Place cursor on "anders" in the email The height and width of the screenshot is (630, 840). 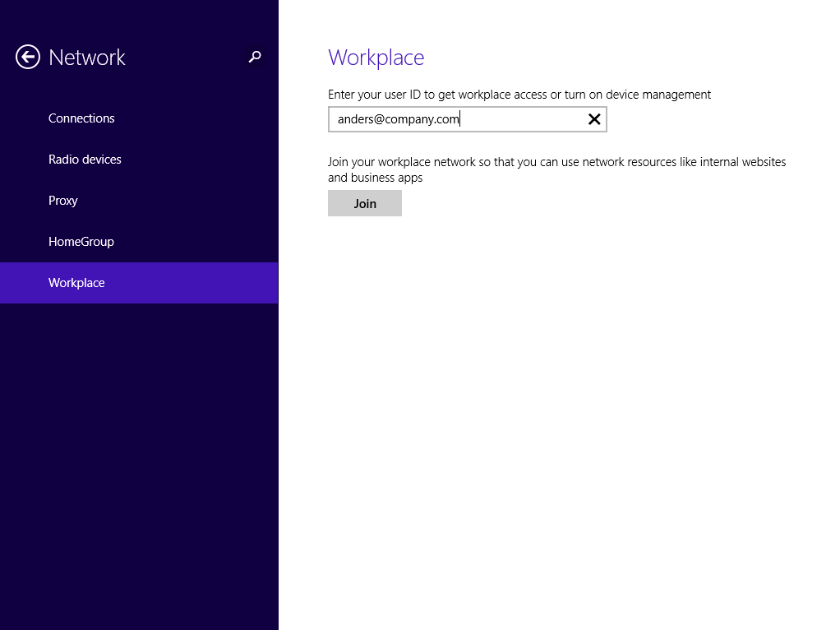point(355,119)
